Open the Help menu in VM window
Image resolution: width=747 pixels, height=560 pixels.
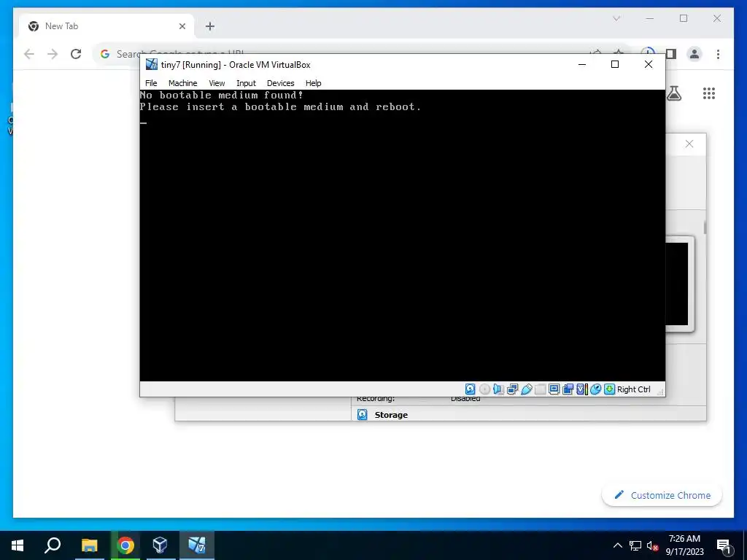[314, 83]
